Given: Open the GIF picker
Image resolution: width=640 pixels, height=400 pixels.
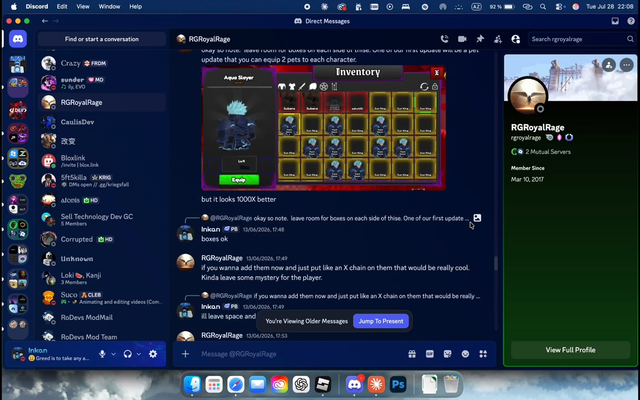Looking at the screenshot, I should tap(430, 354).
